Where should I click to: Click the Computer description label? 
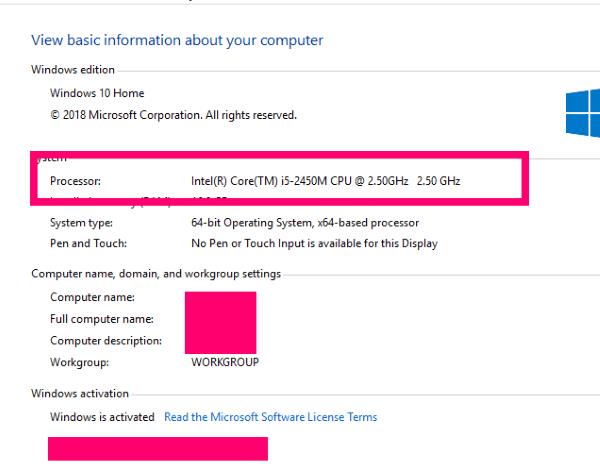tap(106, 340)
